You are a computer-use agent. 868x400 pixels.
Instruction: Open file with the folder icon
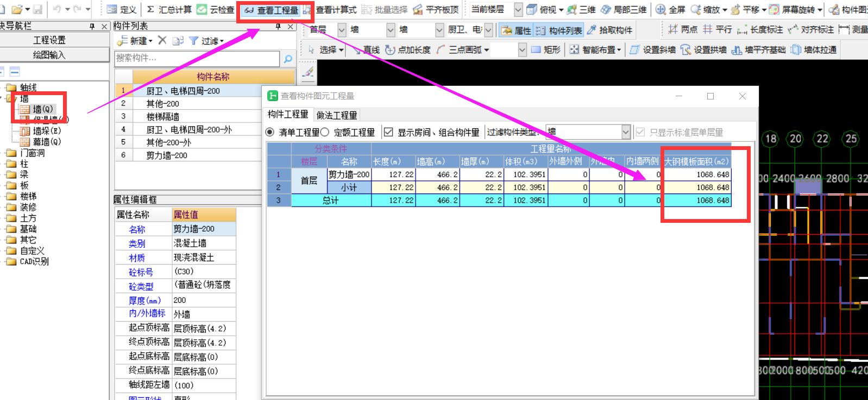(16, 9)
